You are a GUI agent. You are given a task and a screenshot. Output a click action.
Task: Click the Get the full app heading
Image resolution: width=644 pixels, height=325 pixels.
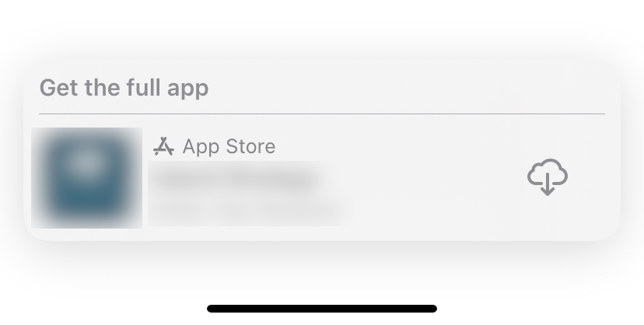(124, 88)
